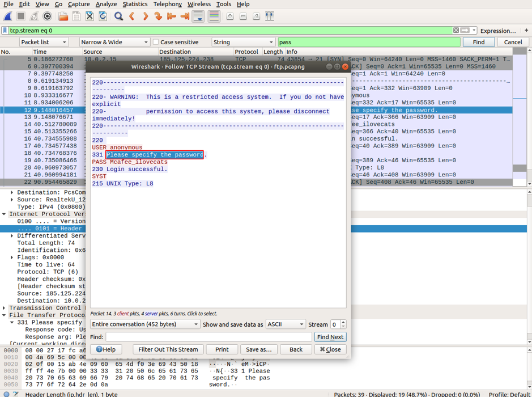This screenshot has height=397, width=532.
Task: Click the open capture file folder icon
Action: click(x=63, y=16)
